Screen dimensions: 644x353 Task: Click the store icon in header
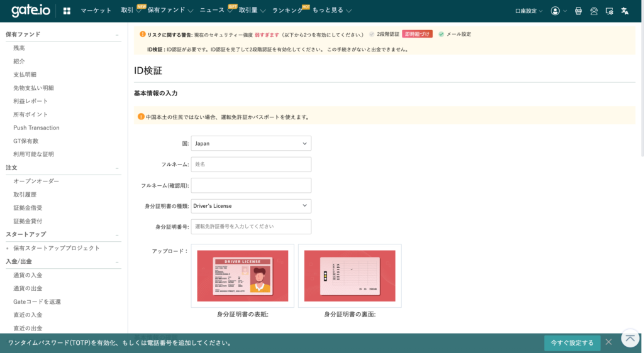click(x=579, y=11)
